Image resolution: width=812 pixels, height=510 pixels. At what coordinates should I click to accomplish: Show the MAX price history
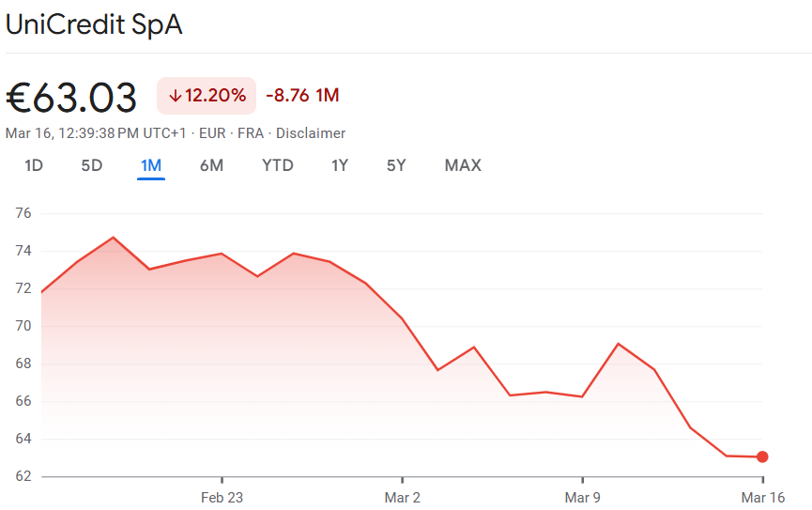463,165
